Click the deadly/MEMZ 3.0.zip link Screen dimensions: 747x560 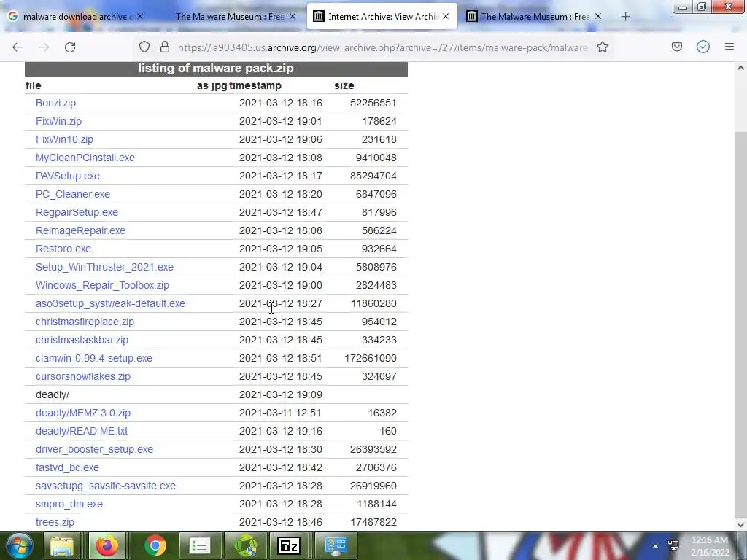click(x=83, y=413)
